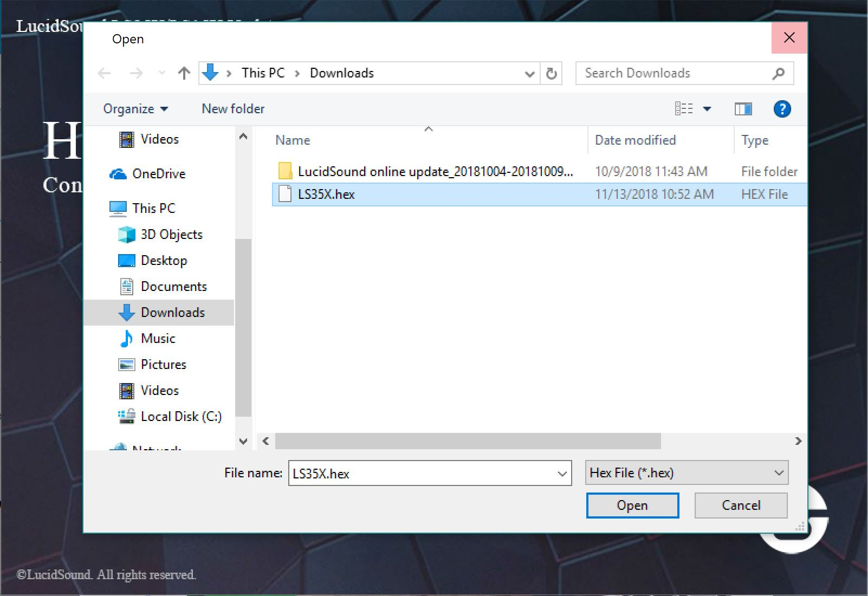Click the Documents page icon in the sidebar
Image resolution: width=868 pixels, height=596 pixels.
coord(127,287)
